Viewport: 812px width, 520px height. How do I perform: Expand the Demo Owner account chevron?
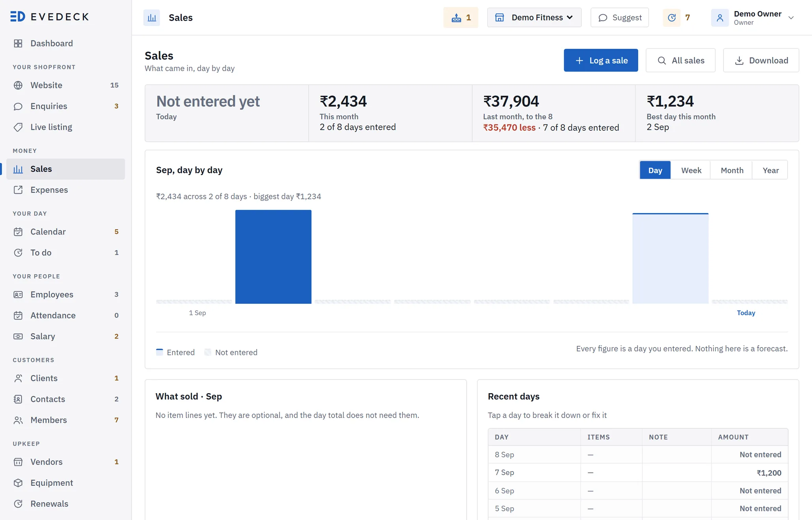point(791,18)
